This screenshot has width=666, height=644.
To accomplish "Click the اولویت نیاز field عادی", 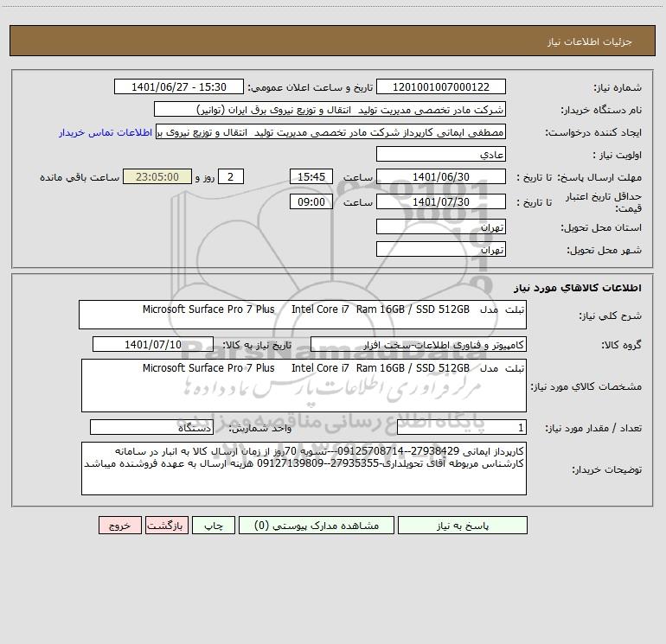I will (441, 154).
